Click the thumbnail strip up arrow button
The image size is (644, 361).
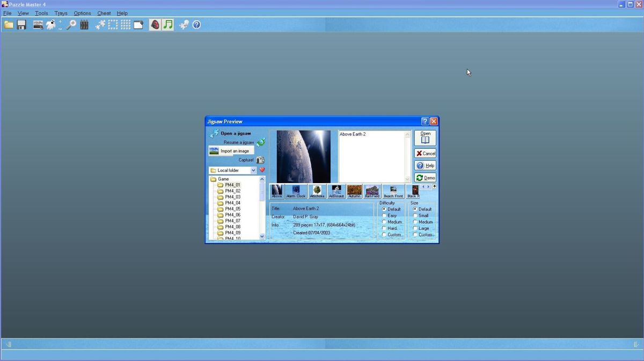pyautogui.click(x=434, y=187)
